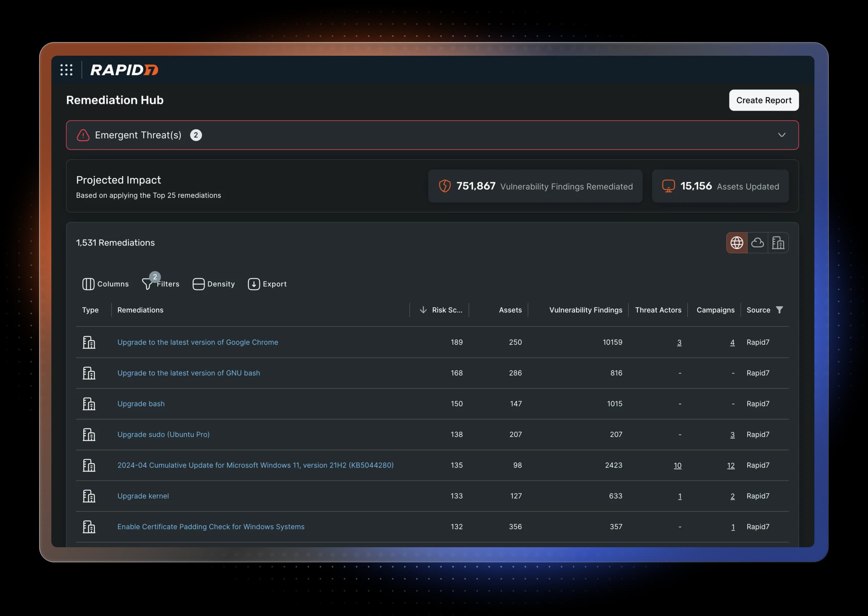The image size is (868, 616).
Task: Click campaigns count 2 for Upgrade kernel
Action: (x=732, y=496)
